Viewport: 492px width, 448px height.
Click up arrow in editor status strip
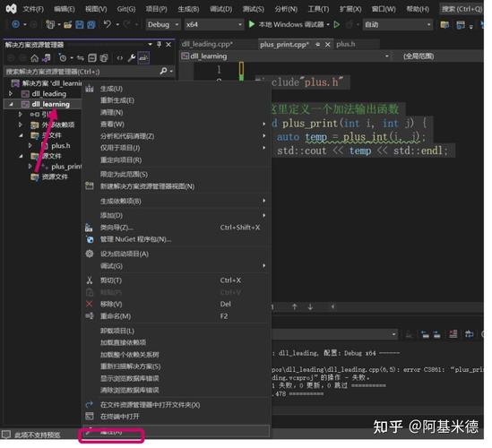[294, 307]
